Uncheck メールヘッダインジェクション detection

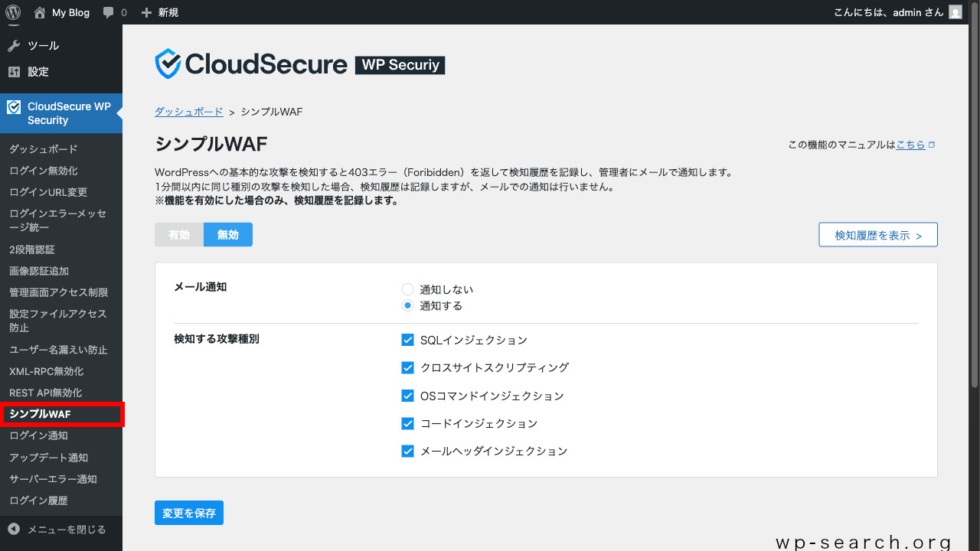pos(407,451)
